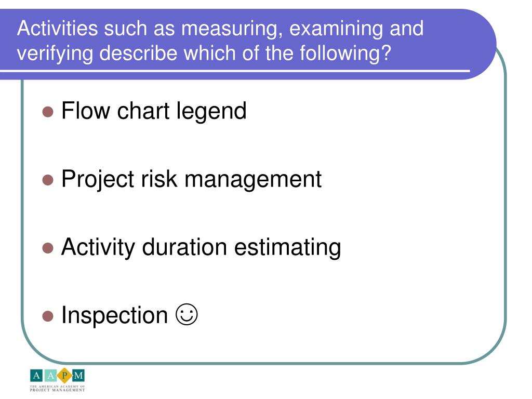This screenshot has width=532, height=399.
Task: Select the bullet dot beside Flow chart legend
Action: coord(48,112)
